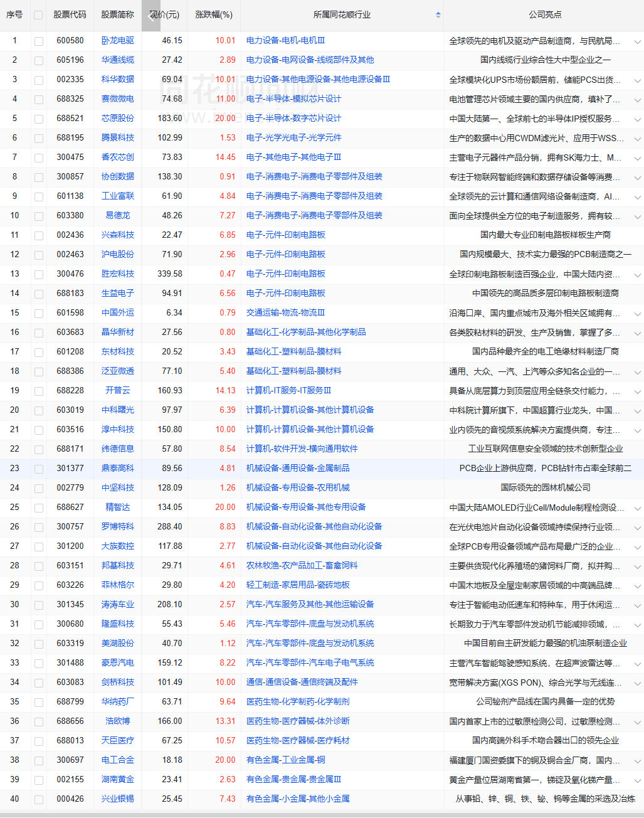This screenshot has height=818, width=644.
Task: Click the horizontal scrollbar at bottom
Action: [x=322, y=815]
